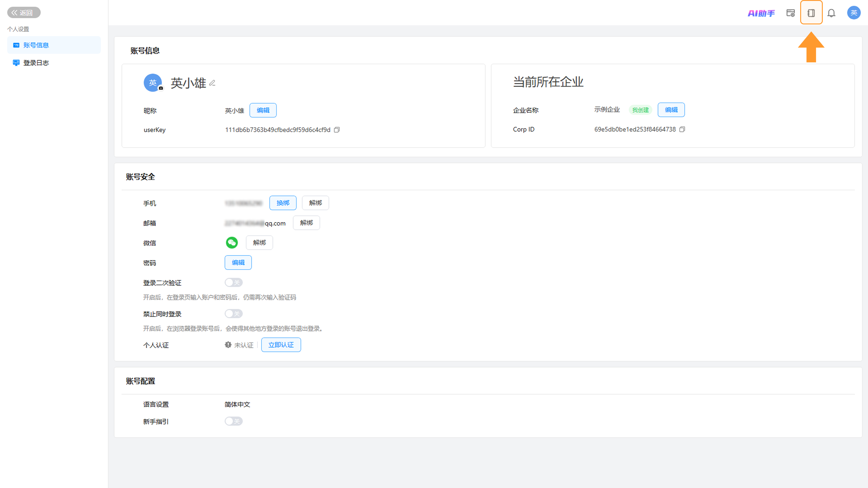The height and width of the screenshot is (488, 868).
Task: Click 解绑 for WeChat
Action: point(259,242)
